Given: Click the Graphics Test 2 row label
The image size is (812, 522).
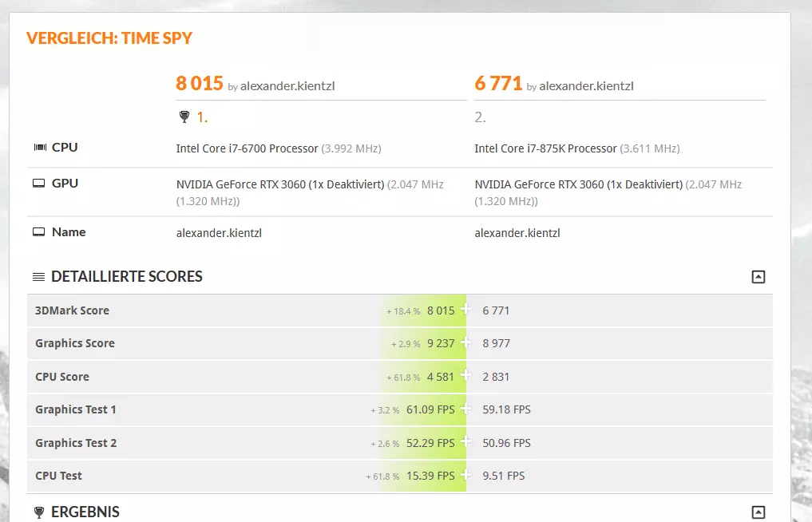Looking at the screenshot, I should [x=76, y=443].
